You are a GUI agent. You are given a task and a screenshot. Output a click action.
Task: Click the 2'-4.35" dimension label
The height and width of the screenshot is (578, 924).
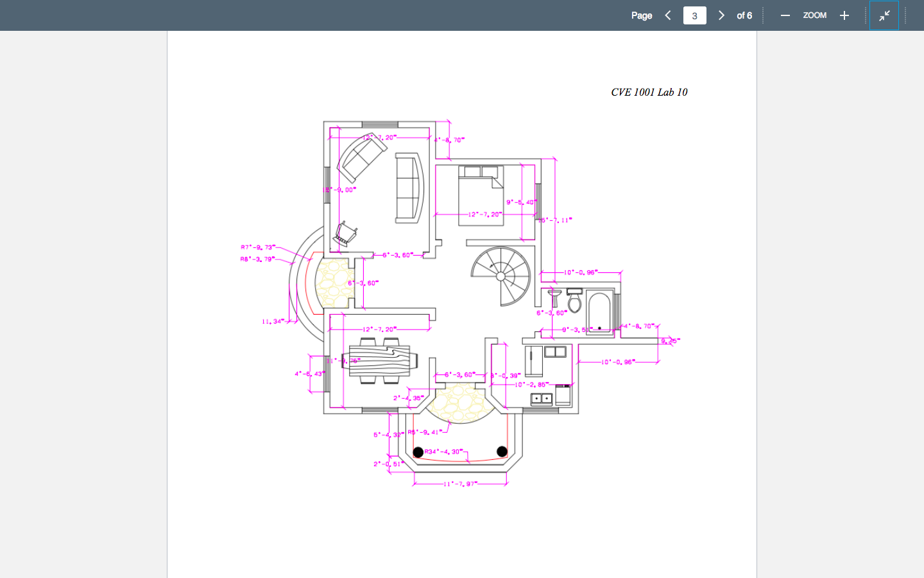[x=409, y=398]
